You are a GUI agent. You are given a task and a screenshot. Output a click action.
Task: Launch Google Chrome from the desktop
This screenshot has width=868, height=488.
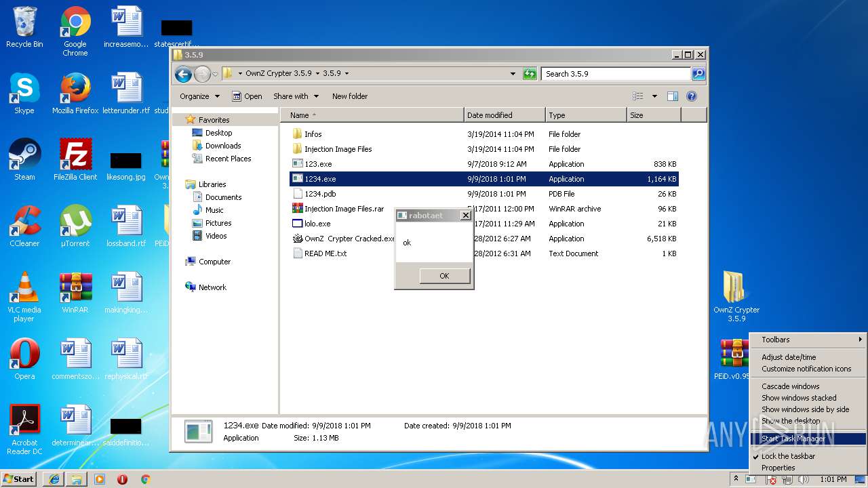[x=75, y=31]
